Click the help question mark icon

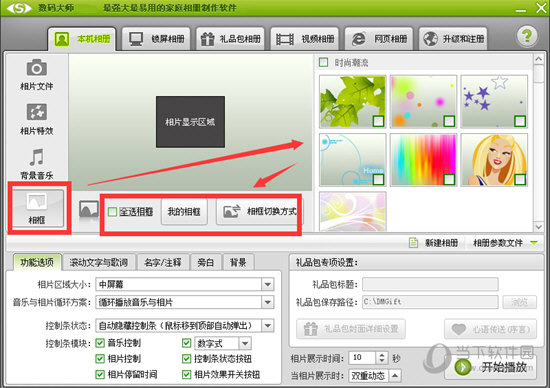pos(527,36)
